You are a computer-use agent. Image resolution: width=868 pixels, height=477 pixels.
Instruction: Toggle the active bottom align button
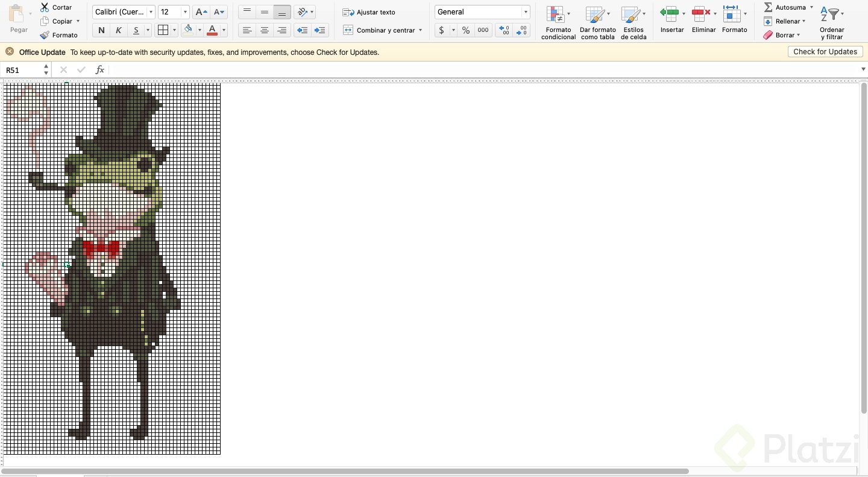pos(281,12)
